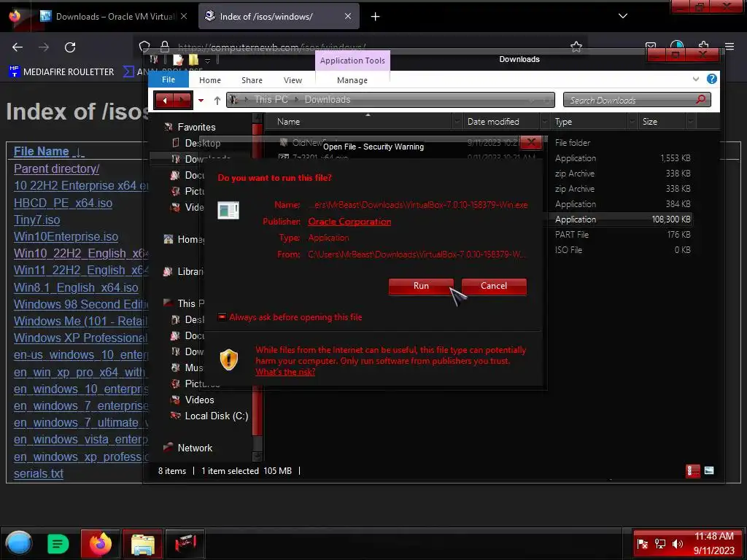
Task: Open Parent directory/ link in Firefox
Action: (56, 168)
